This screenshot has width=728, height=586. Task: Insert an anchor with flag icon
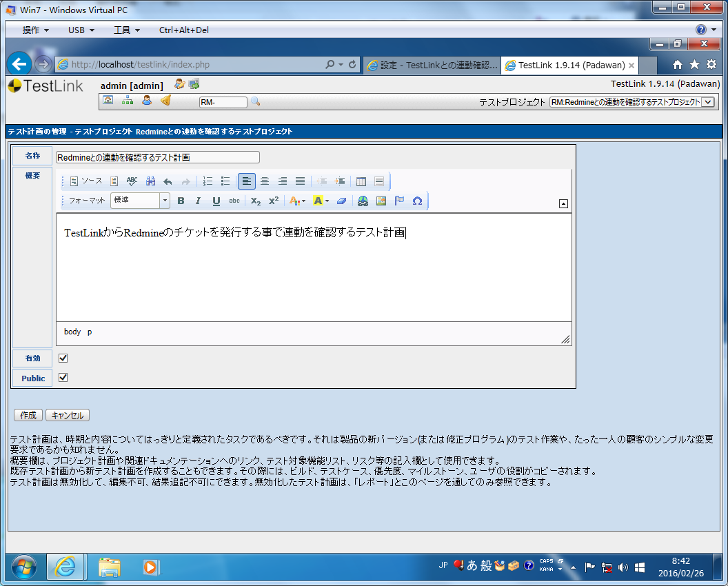coord(399,201)
